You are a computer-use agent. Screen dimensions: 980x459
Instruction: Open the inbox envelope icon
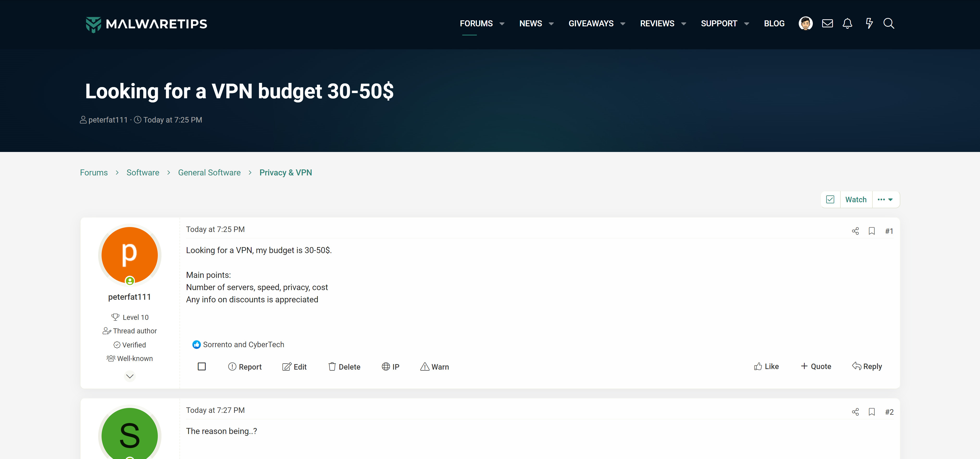pos(827,24)
